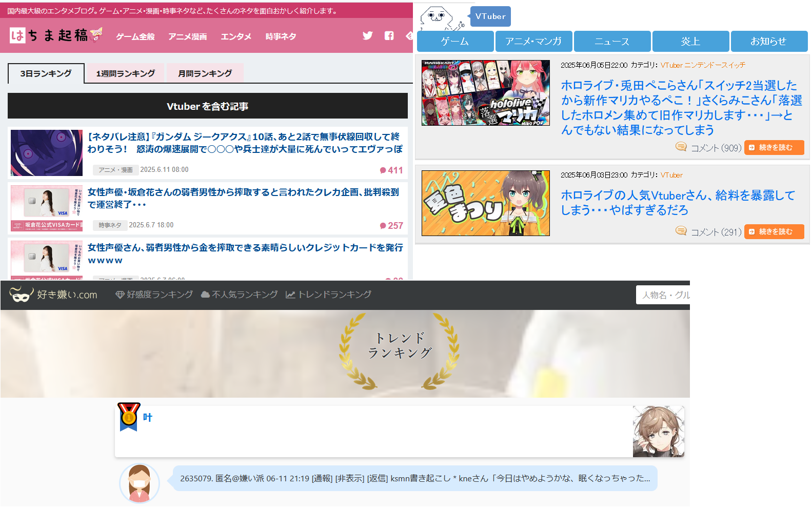Open the hololive マリカ thumbnail

tap(486, 93)
